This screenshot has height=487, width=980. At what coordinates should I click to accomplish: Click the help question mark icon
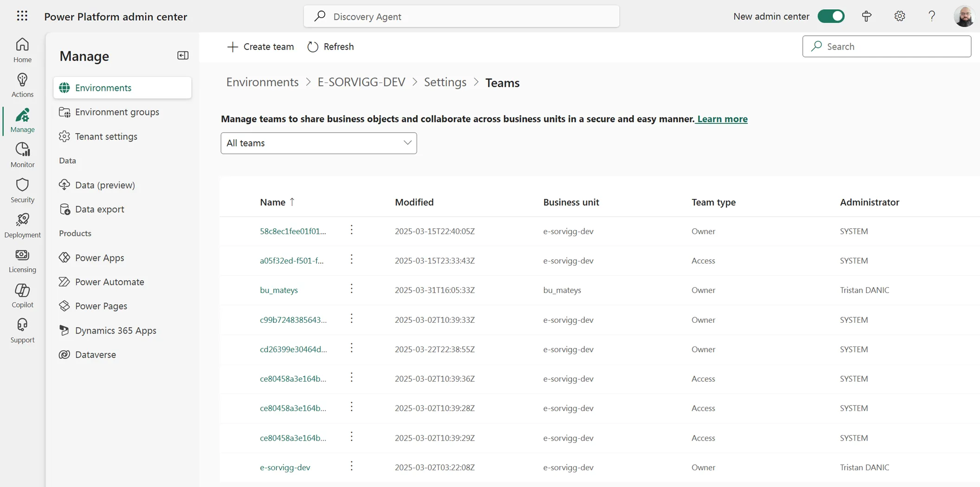tap(932, 16)
